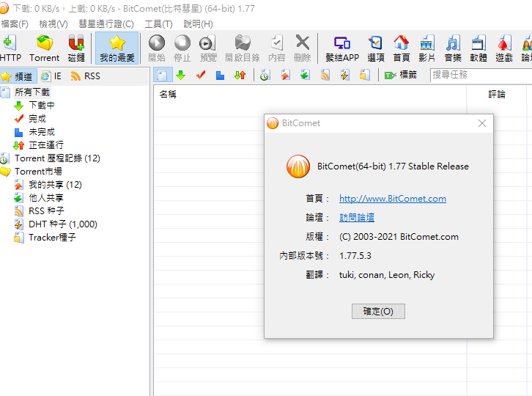
Task: Open 我的共享 (12) in sidebar
Action: tap(55, 185)
